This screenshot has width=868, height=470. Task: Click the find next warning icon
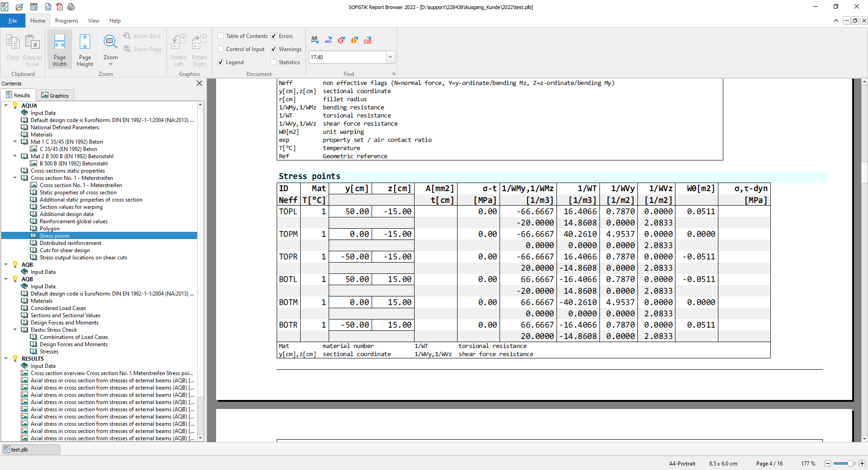[354, 40]
